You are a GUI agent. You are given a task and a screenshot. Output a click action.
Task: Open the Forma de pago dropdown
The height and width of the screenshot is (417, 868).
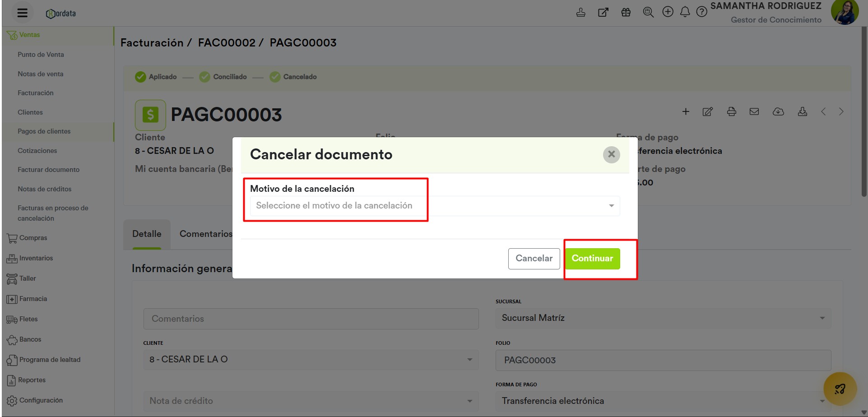point(663,401)
